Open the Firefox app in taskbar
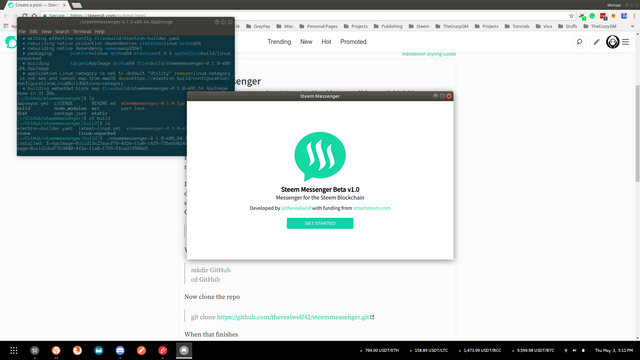640x360 pixels. point(77,350)
